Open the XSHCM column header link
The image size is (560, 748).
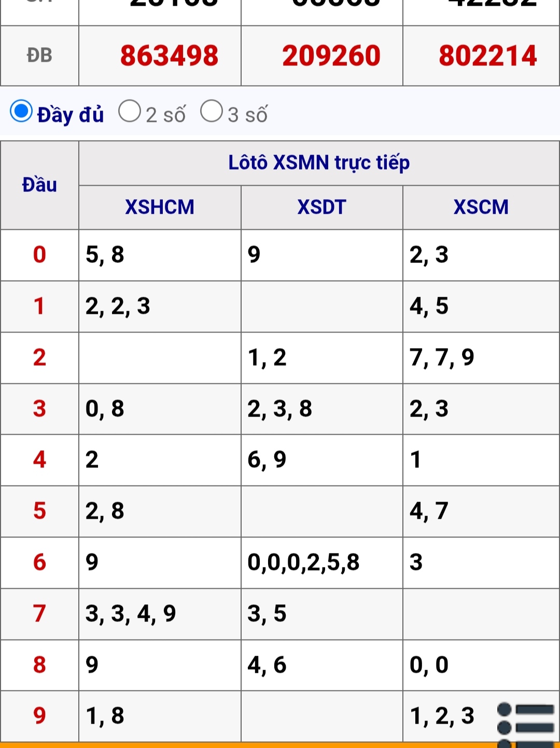coord(160,207)
